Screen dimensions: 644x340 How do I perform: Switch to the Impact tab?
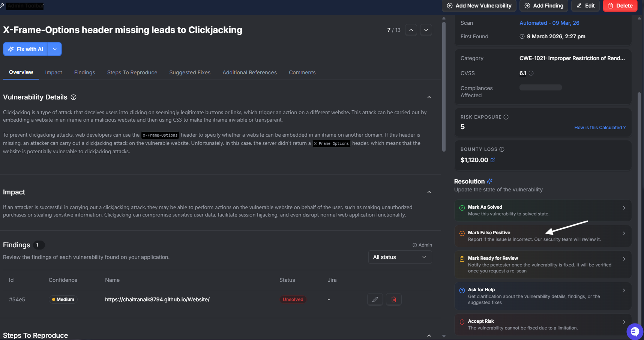point(54,72)
